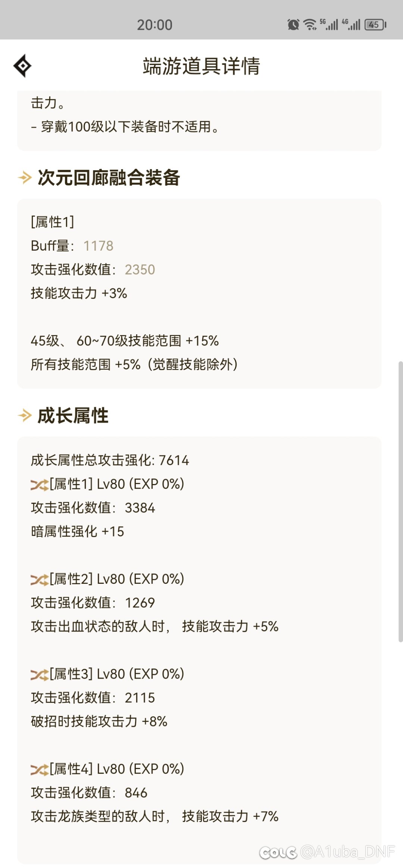Image resolution: width=403 pixels, height=868 pixels.
Task: Click the @A1uba_DNF watermark text
Action: tap(347, 852)
